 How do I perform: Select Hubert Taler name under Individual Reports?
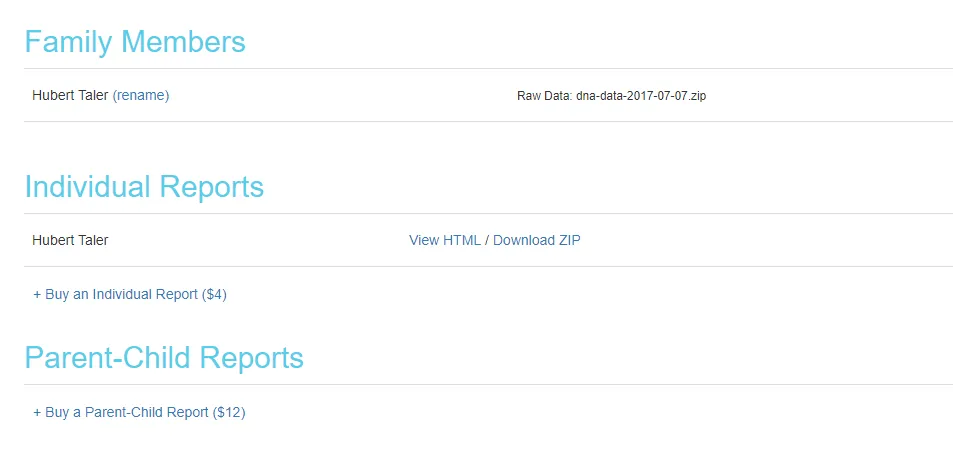coord(71,240)
